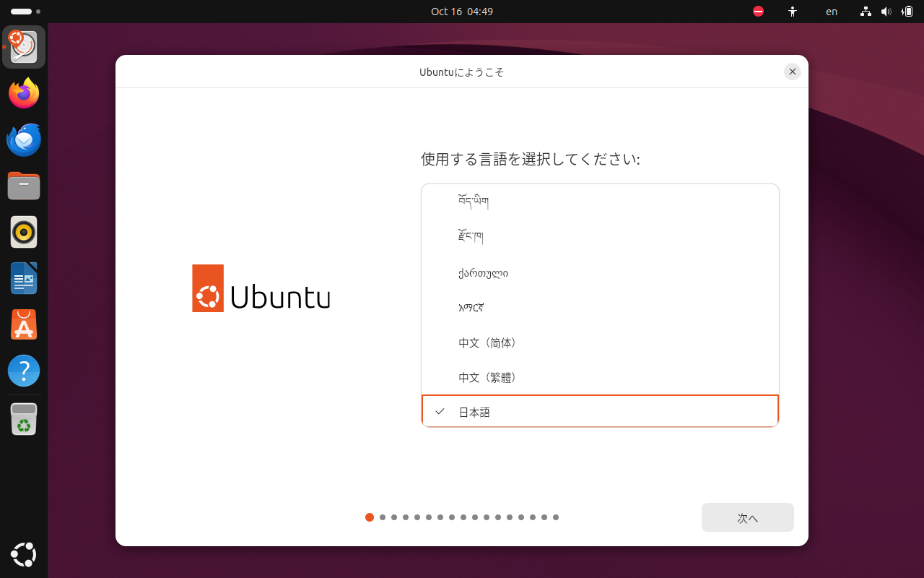Image resolution: width=924 pixels, height=578 pixels.
Task: Click the 次へ button
Action: click(748, 517)
